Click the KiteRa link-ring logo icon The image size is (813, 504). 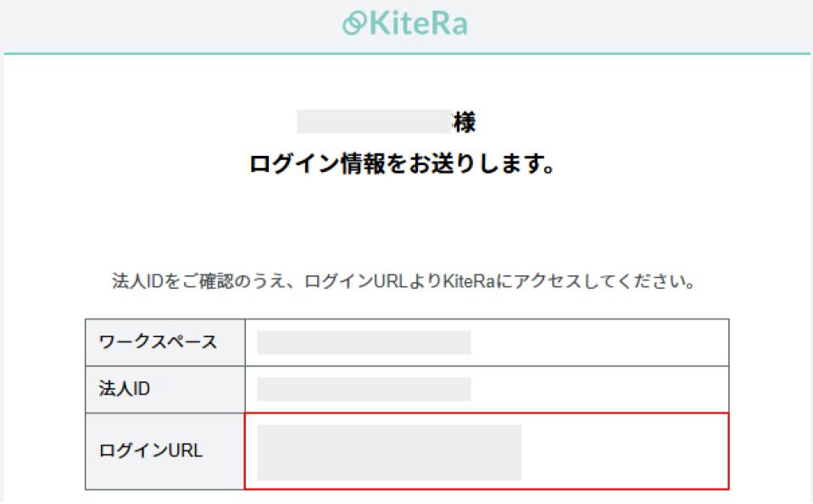click(353, 24)
